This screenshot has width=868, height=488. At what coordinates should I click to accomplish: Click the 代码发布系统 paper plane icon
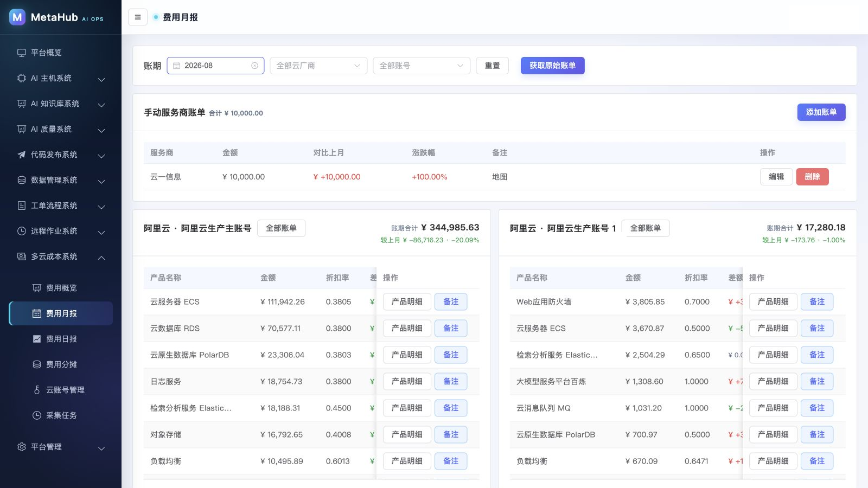[x=22, y=155]
